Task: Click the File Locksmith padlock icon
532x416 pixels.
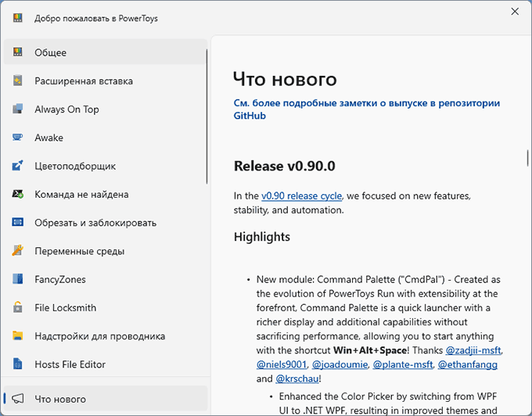Action: point(18,307)
